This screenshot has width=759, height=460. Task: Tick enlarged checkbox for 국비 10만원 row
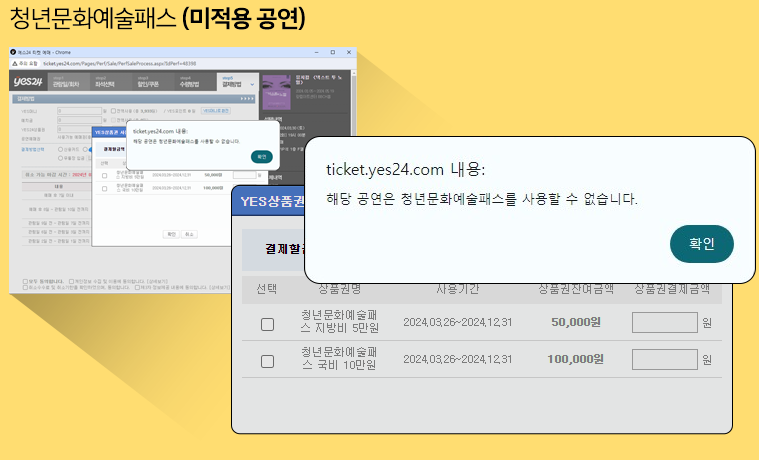267,361
